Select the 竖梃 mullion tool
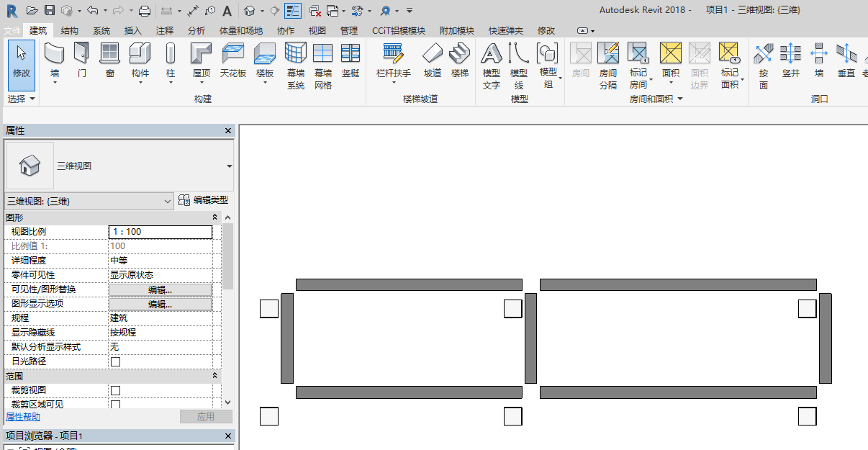The image size is (868, 450). (351, 60)
